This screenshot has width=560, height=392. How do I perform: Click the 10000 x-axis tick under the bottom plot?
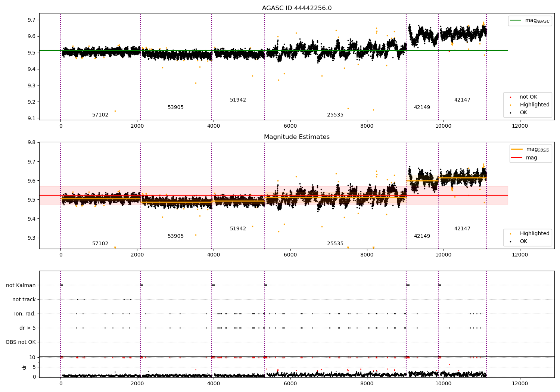[x=443, y=384]
